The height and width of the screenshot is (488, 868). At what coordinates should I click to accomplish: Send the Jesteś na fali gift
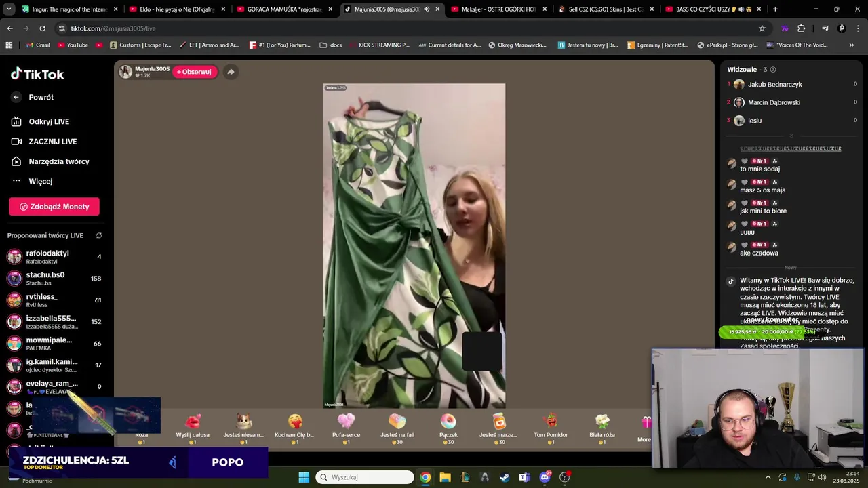pyautogui.click(x=397, y=429)
